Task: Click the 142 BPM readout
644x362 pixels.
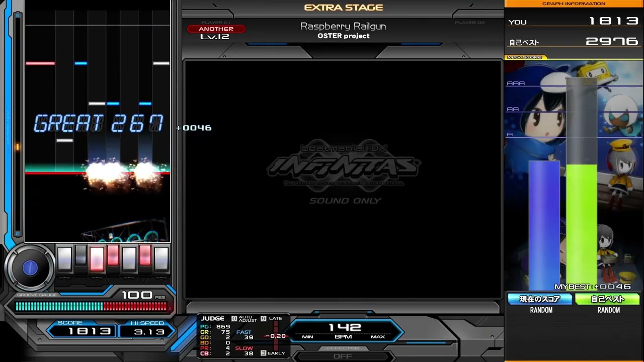Action: point(345,327)
